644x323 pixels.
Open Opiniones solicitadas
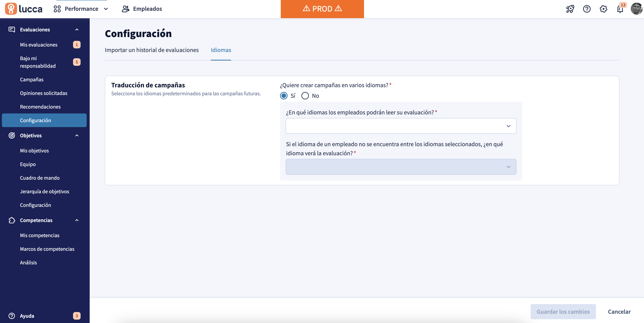44,93
